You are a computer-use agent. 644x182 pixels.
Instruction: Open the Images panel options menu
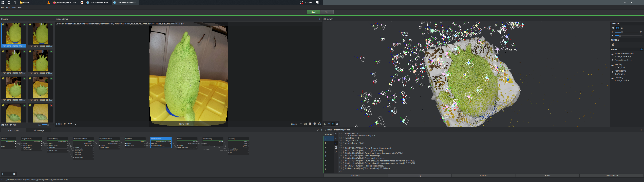[52, 19]
